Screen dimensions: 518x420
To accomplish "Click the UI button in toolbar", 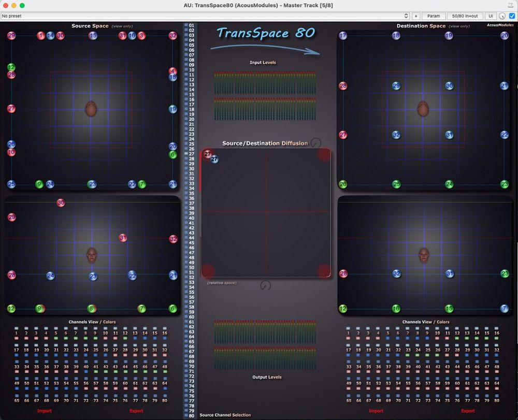I will (x=491, y=16).
